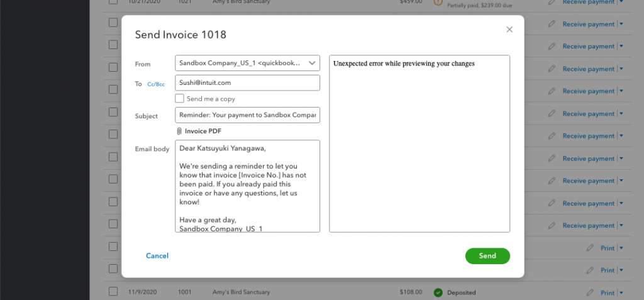Select the checkbox for invoice 1001 row
Viewport: 644px width, 300px height.
coord(113,291)
